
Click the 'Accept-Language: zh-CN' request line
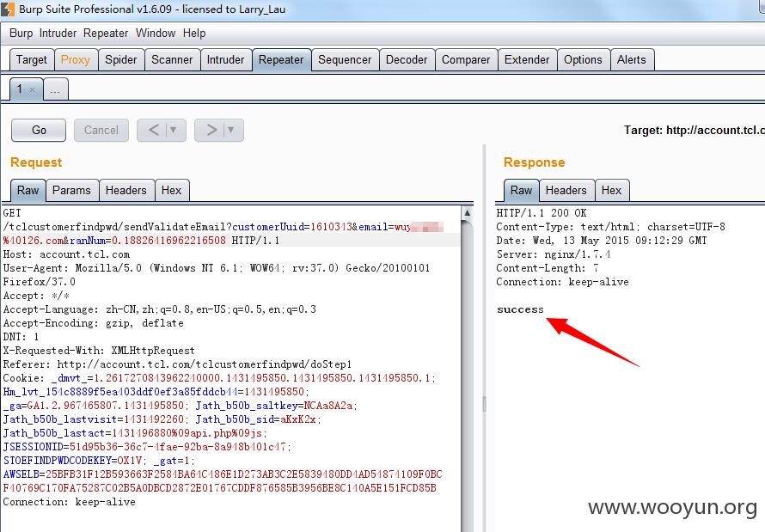coord(160,309)
